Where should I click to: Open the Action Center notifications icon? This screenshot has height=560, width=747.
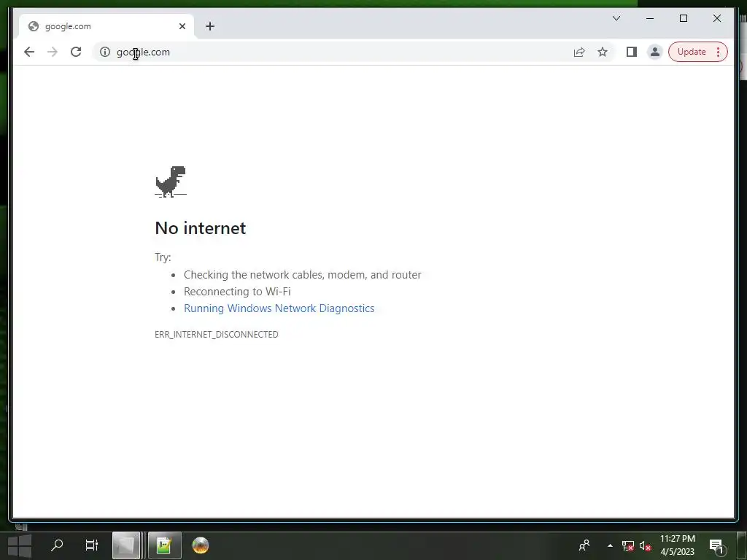click(x=716, y=545)
